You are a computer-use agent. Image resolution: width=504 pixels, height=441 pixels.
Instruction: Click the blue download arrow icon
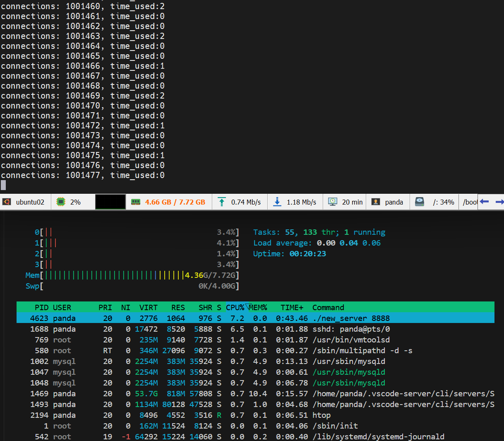(x=277, y=202)
